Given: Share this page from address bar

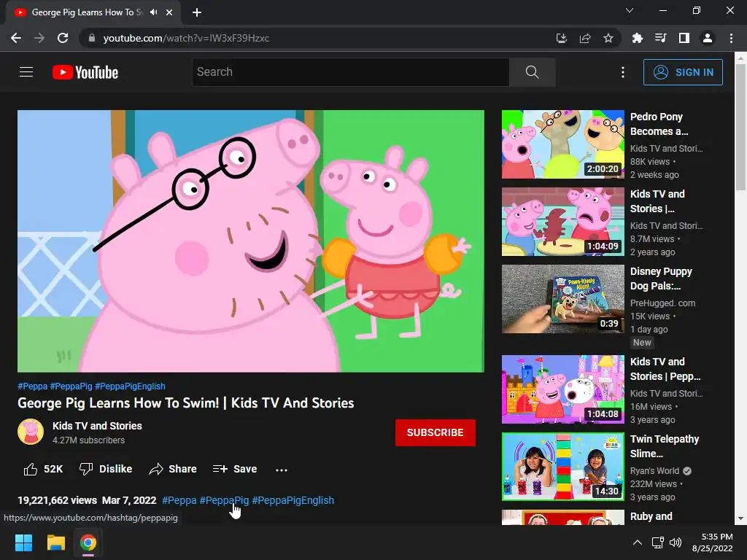Looking at the screenshot, I should point(585,38).
